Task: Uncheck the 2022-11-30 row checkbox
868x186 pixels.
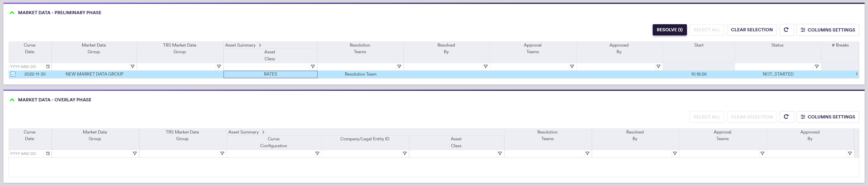Action: click(13, 74)
